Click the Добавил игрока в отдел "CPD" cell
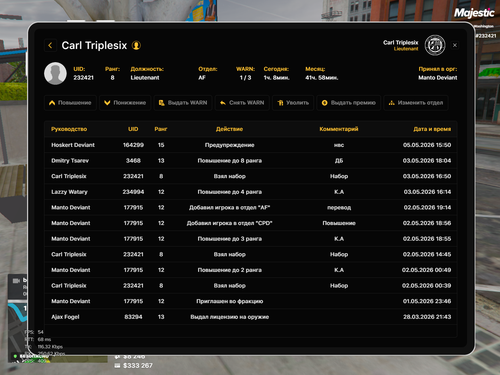Image resolution: width=500 pixels, height=375 pixels. pyautogui.click(x=229, y=223)
